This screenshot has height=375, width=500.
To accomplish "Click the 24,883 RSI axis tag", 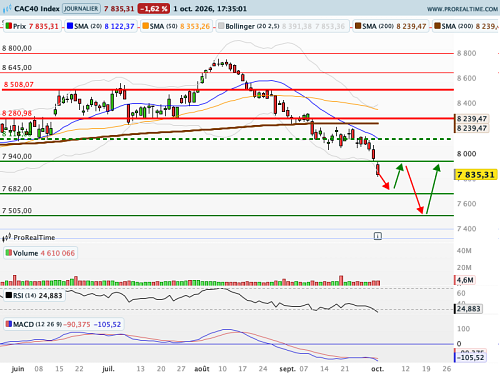I will tap(468, 309).
